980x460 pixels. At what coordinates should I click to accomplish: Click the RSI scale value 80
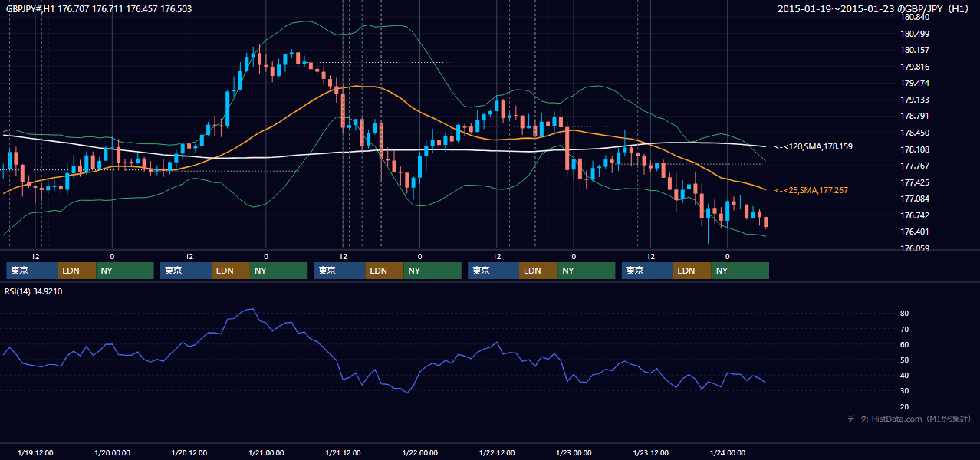[905, 314]
